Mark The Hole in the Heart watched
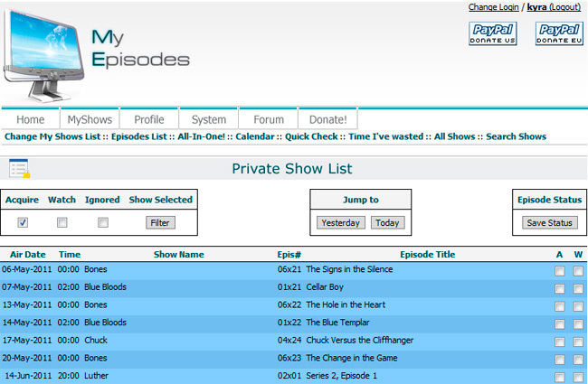588x384 pixels. coord(578,306)
